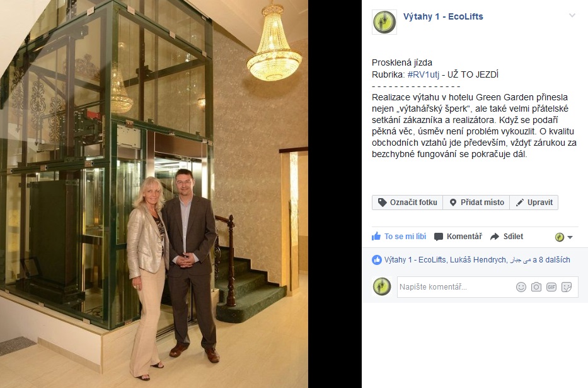
Task: Click the Označit fotku tag button
Action: tap(407, 203)
